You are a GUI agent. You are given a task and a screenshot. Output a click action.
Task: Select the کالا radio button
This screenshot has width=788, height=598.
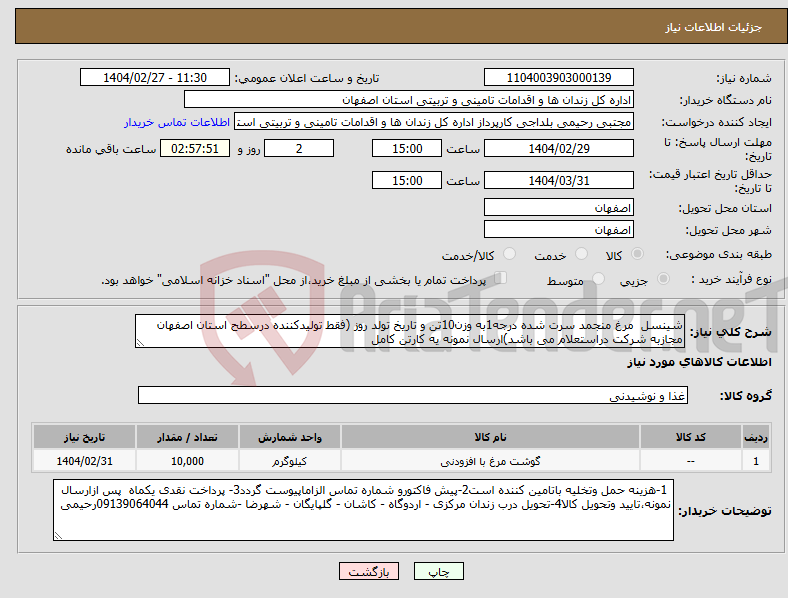tap(637, 254)
